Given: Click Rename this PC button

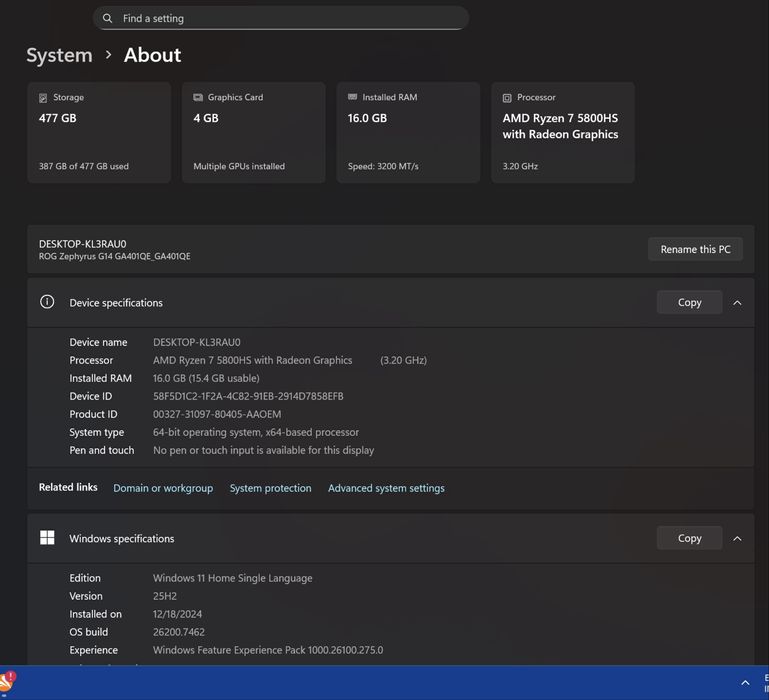Looking at the screenshot, I should (695, 249).
